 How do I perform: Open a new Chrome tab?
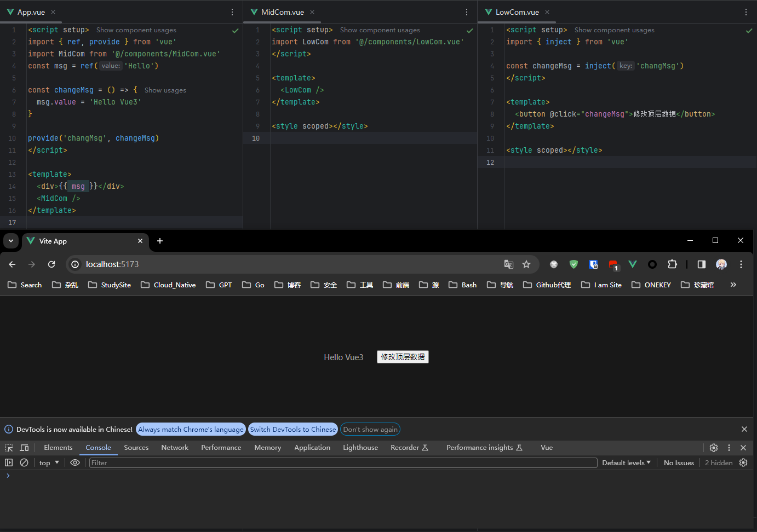(x=160, y=241)
